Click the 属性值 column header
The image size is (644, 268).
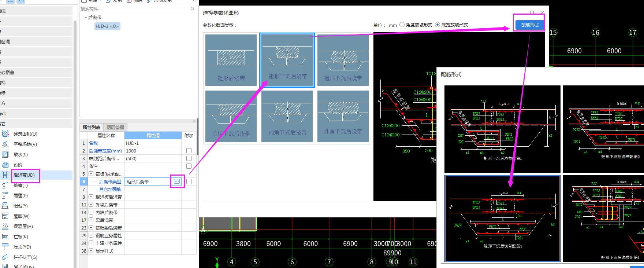point(153,135)
